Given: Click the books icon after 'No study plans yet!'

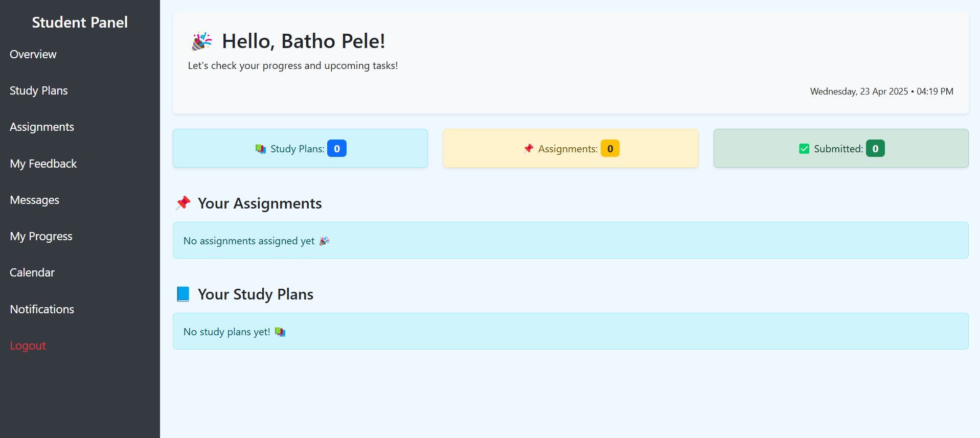Looking at the screenshot, I should 280,332.
